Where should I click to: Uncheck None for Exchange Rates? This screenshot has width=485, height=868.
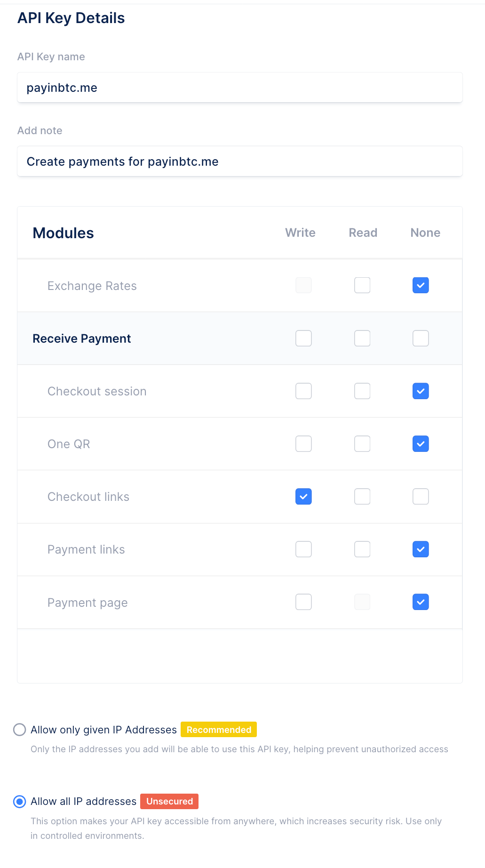pyautogui.click(x=421, y=285)
